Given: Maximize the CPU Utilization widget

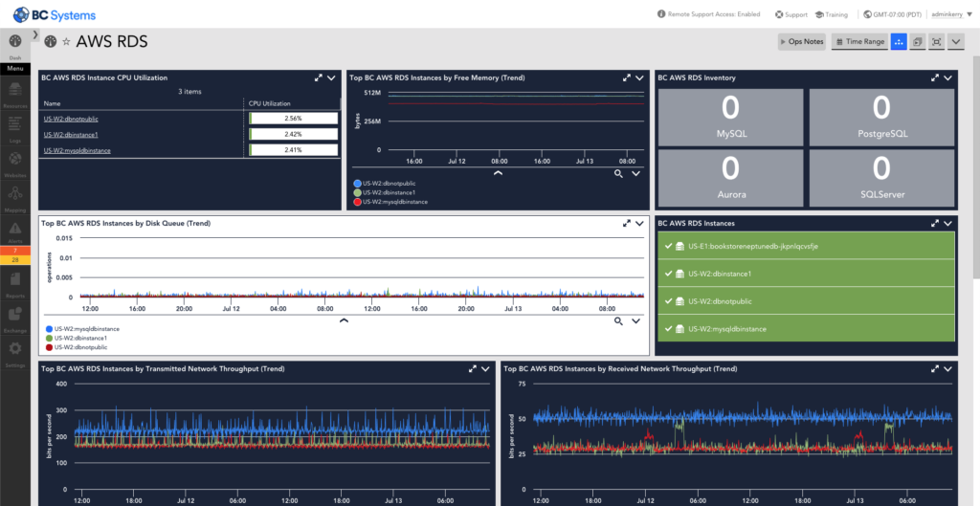Looking at the screenshot, I should pos(319,78).
